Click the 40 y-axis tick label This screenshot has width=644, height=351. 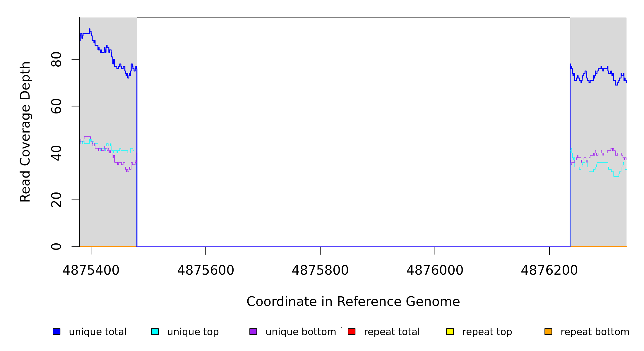56,153
